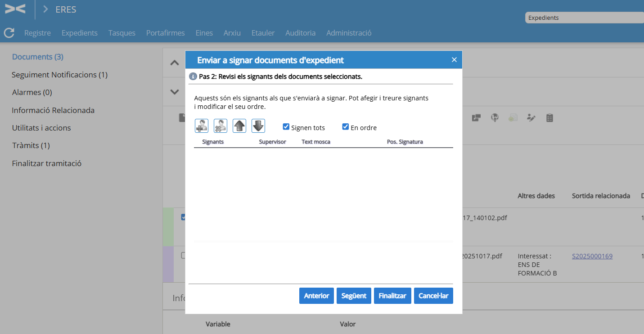This screenshot has height=334, width=644.
Task: Select Finalitzar tramitació in sidebar
Action: 46,163
